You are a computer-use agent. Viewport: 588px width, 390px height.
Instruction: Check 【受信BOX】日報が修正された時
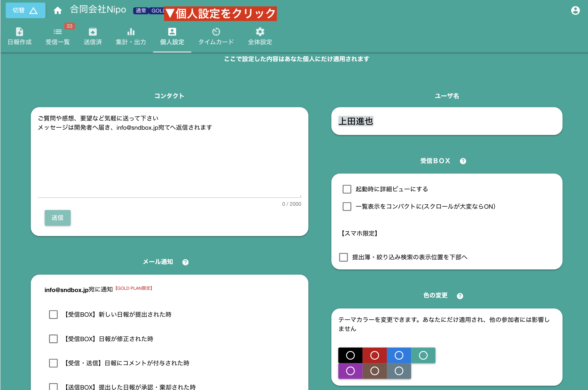pyautogui.click(x=53, y=339)
